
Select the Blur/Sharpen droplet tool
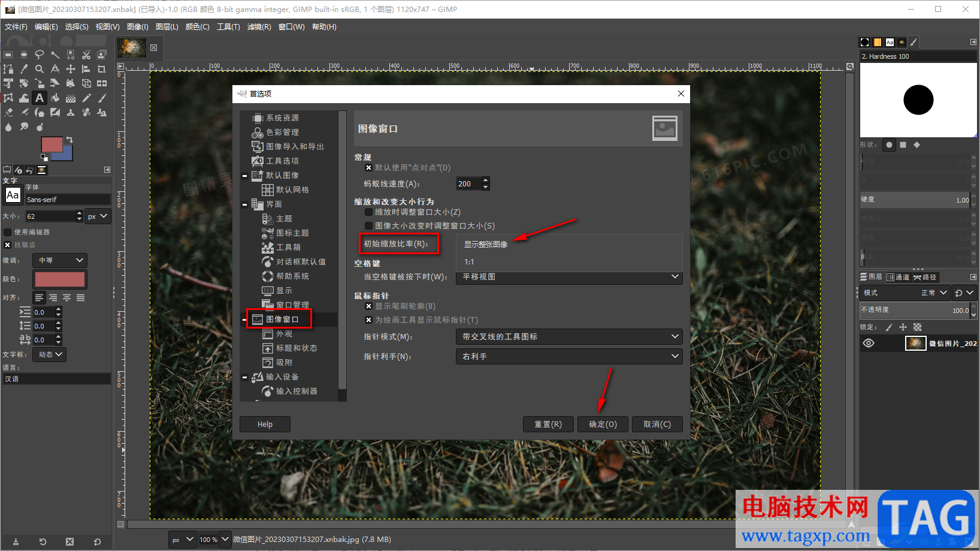(x=8, y=127)
